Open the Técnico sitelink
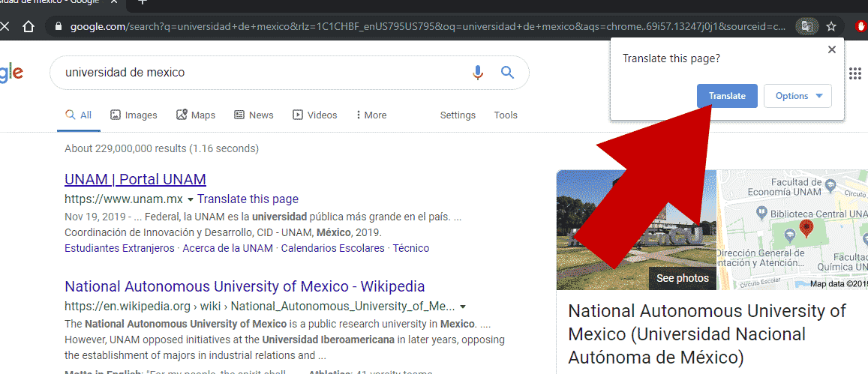Image resolution: width=868 pixels, height=374 pixels. click(411, 248)
